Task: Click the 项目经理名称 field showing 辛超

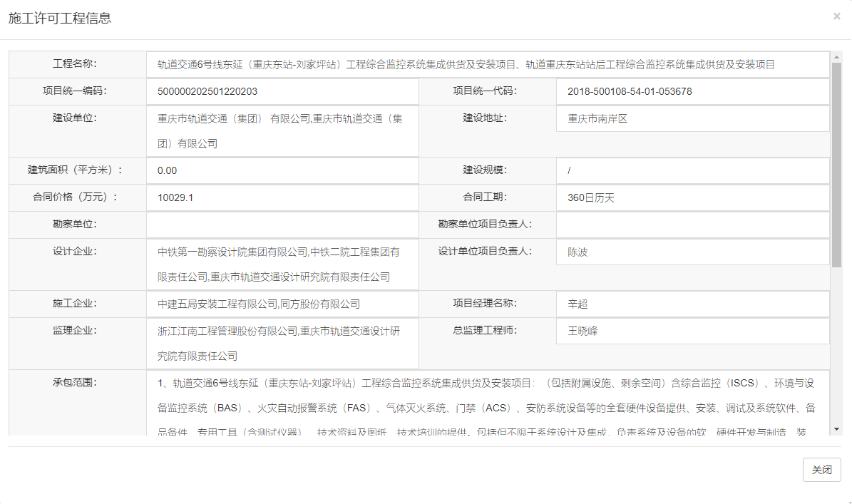Action: click(x=692, y=304)
